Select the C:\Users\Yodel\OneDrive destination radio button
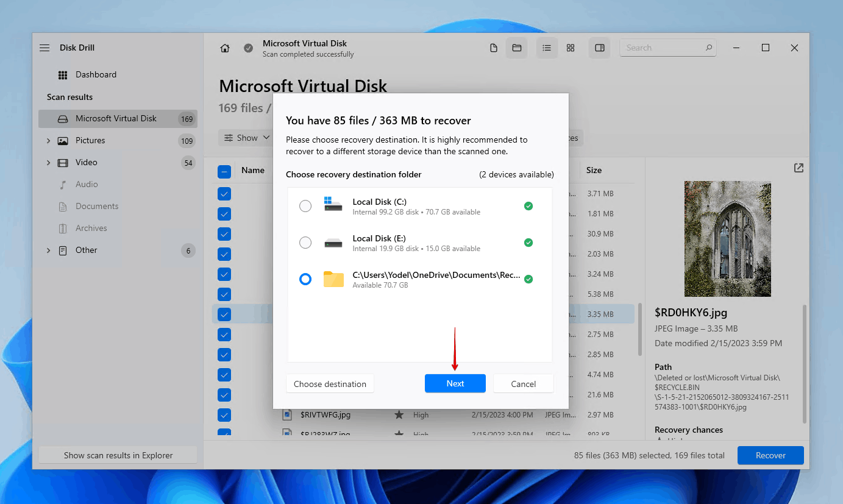 (x=305, y=279)
